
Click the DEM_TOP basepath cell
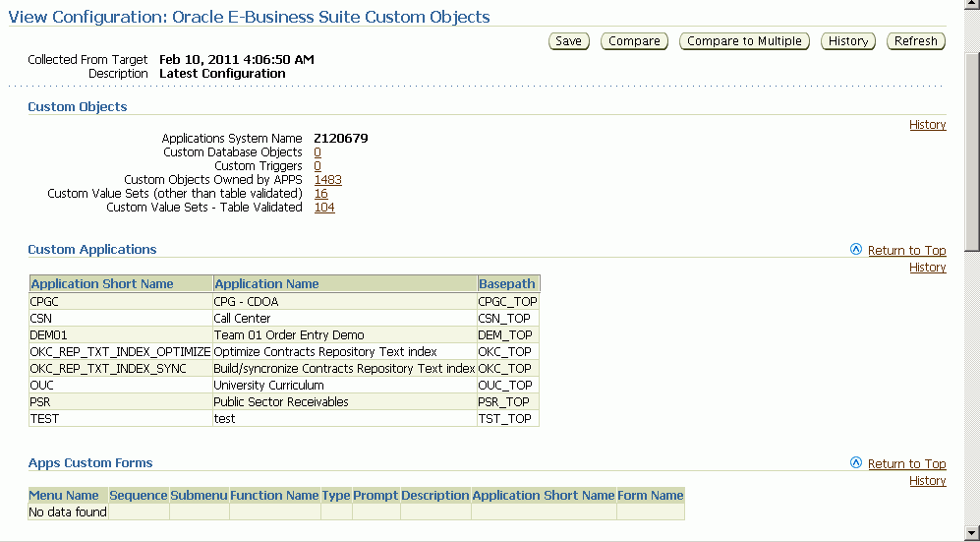508,335
